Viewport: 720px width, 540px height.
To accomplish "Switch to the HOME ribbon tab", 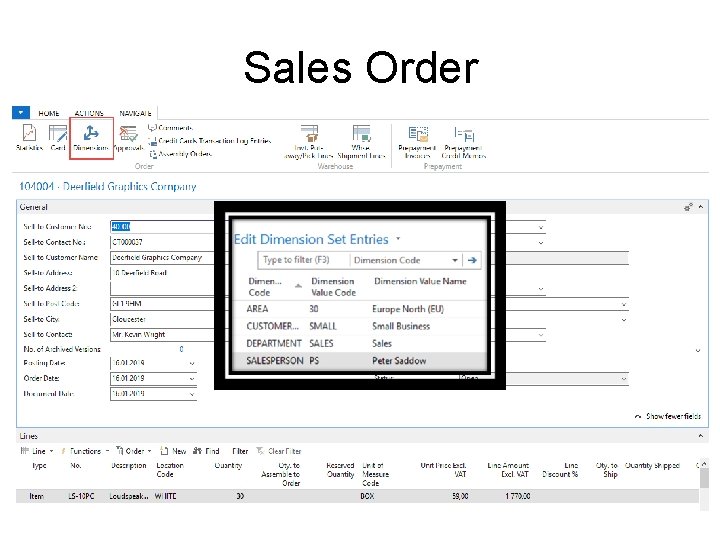I will [49, 113].
